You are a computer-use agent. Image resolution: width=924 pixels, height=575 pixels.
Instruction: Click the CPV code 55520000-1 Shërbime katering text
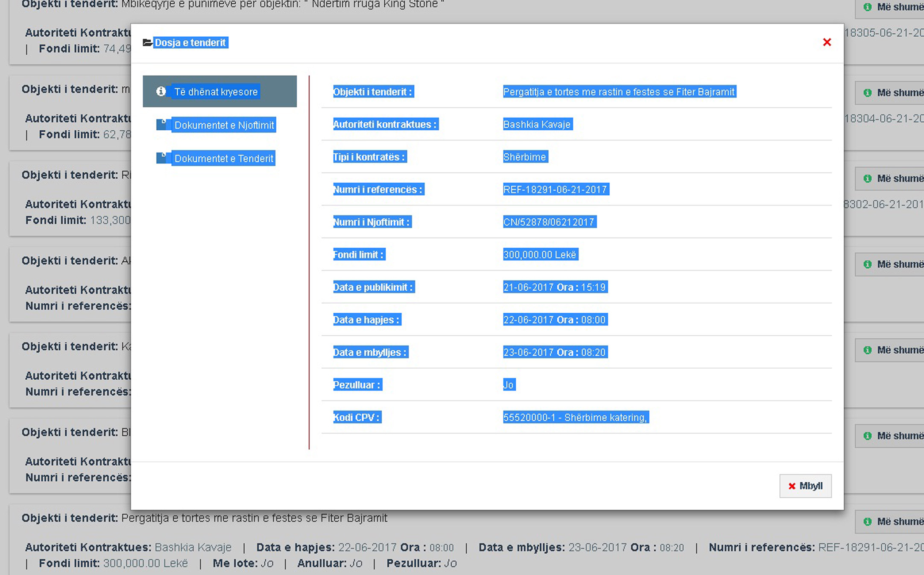[575, 417]
